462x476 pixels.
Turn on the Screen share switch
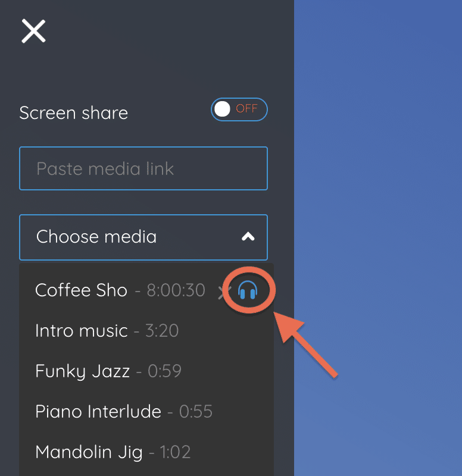click(239, 109)
